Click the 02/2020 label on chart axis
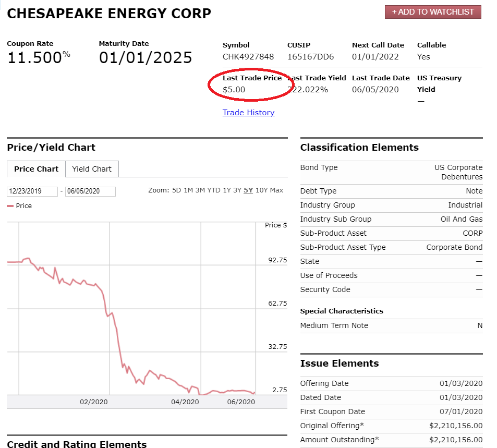This screenshot has height=448, width=497. pyautogui.click(x=94, y=402)
